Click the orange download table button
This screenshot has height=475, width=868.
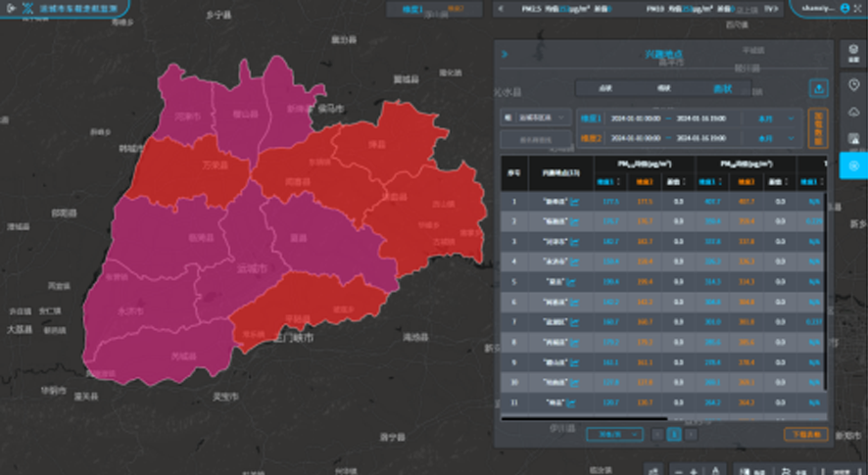coord(804,434)
